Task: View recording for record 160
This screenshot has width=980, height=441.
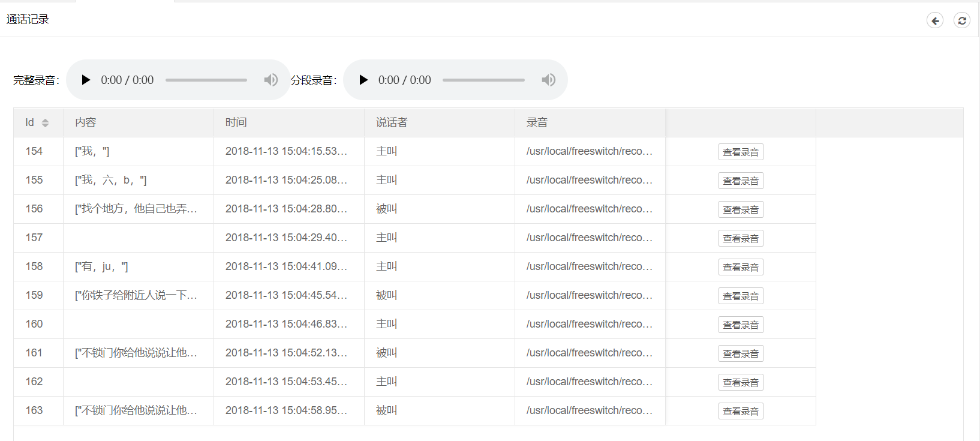Action: point(740,325)
